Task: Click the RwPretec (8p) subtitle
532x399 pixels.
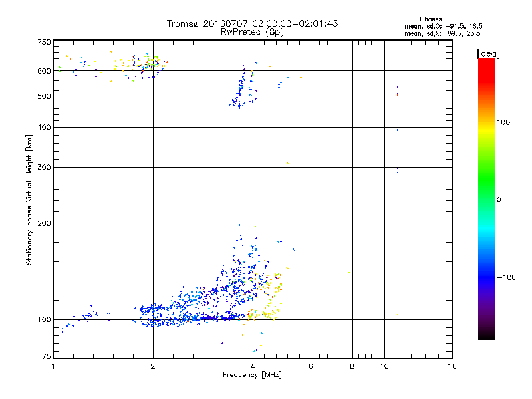Action: (252, 32)
